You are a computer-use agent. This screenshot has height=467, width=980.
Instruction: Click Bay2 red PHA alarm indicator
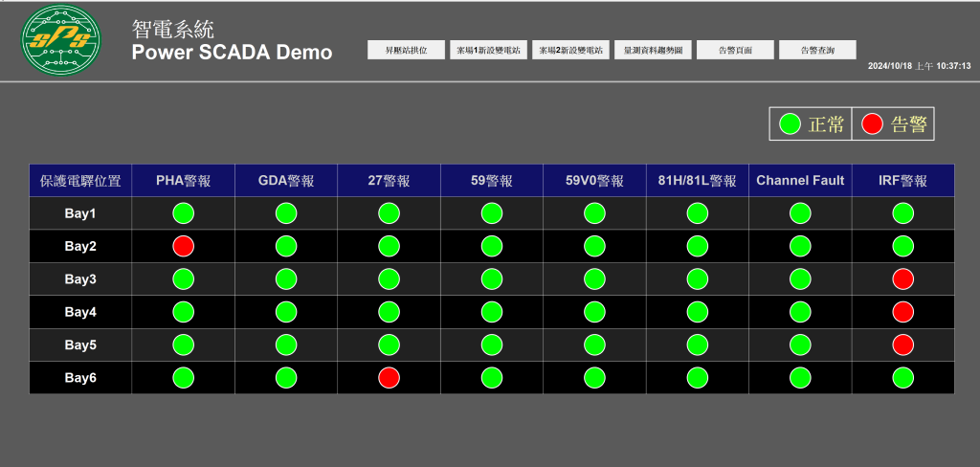[x=183, y=246]
